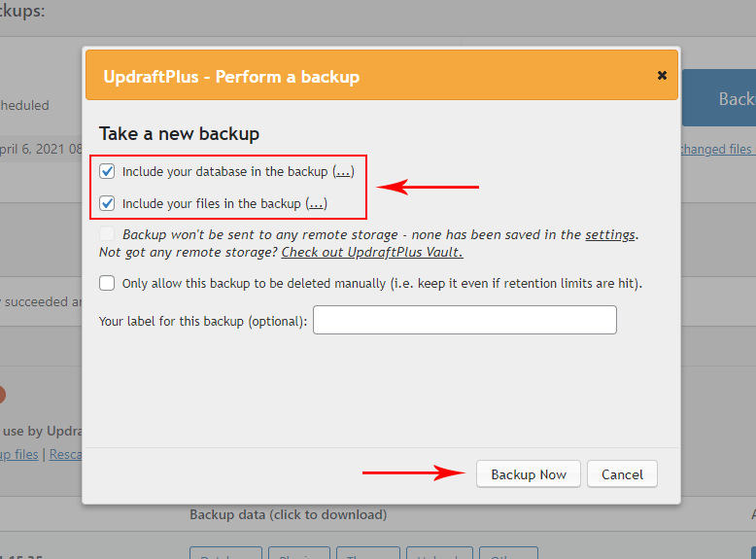Click the blue Backup button behind the dialog
Screen dimensions: 756x559
(x=724, y=98)
